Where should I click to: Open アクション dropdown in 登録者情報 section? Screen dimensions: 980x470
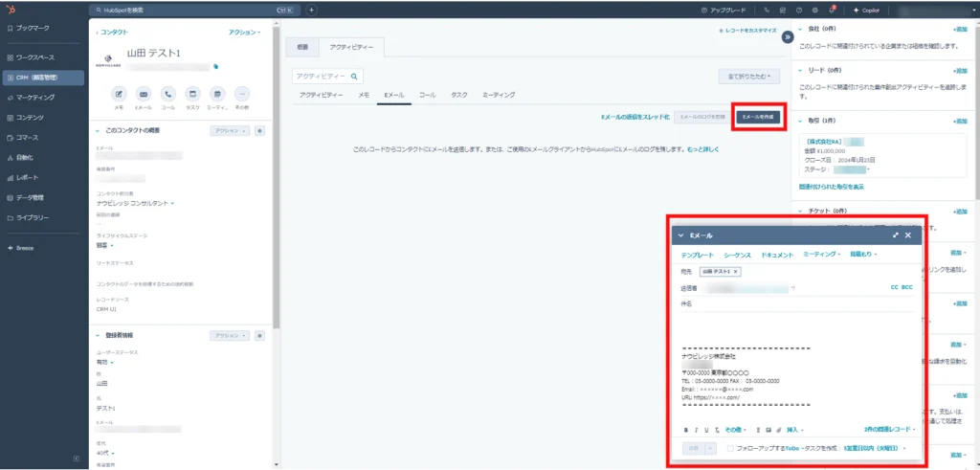[230, 336]
